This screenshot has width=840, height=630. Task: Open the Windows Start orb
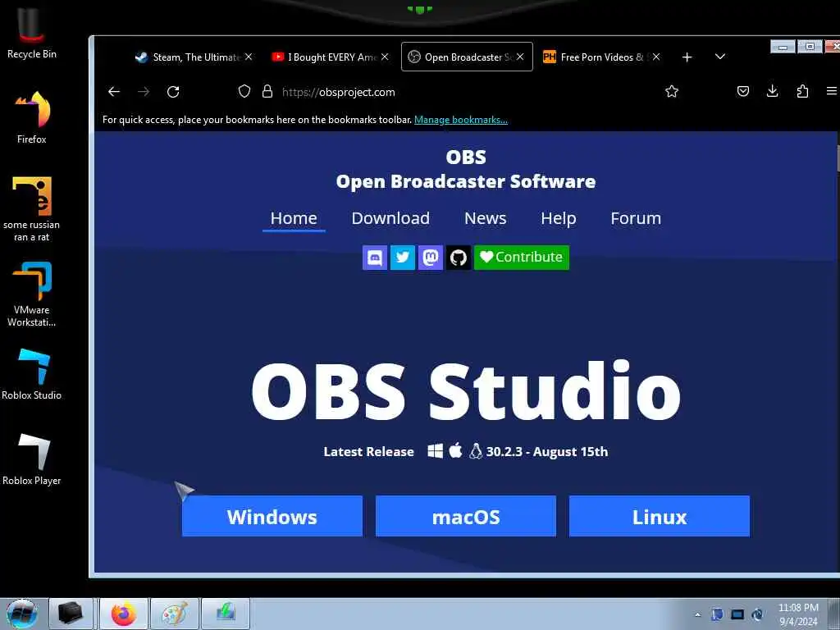pos(21,614)
